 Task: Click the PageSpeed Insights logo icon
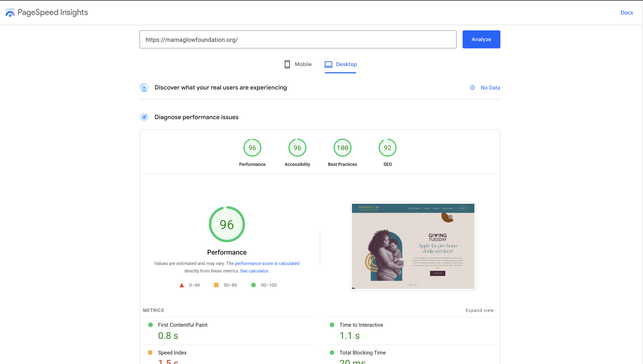[10, 13]
